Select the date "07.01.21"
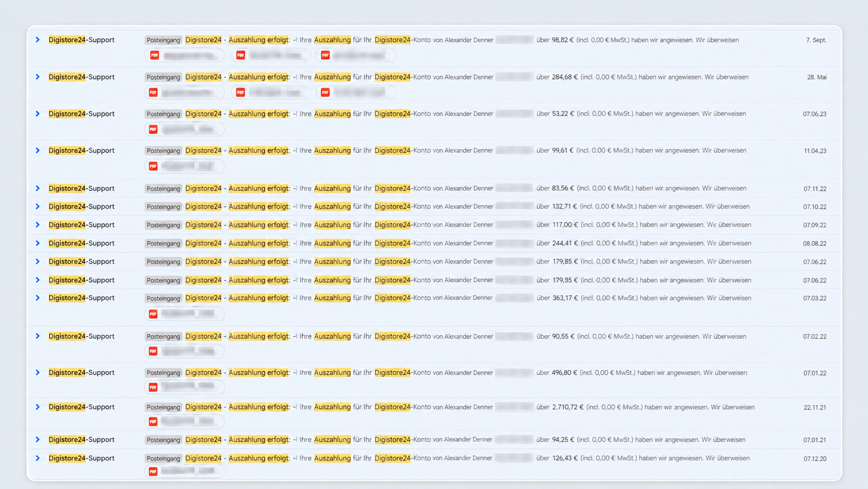868x489 pixels. tap(815, 440)
